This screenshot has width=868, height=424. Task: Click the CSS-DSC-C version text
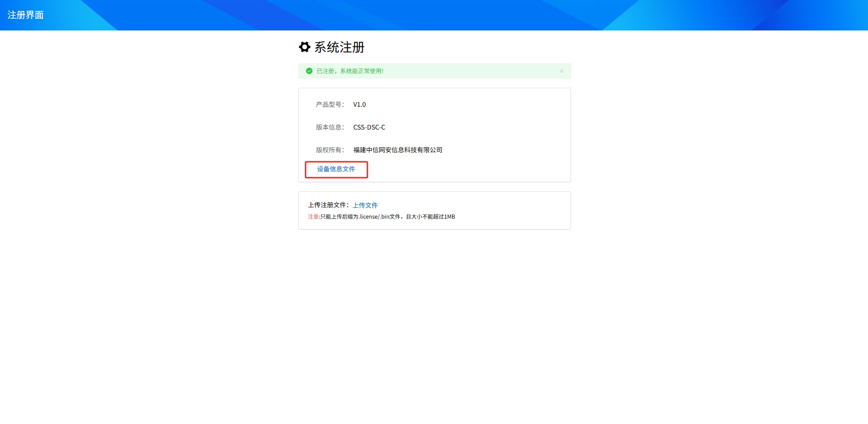(369, 127)
